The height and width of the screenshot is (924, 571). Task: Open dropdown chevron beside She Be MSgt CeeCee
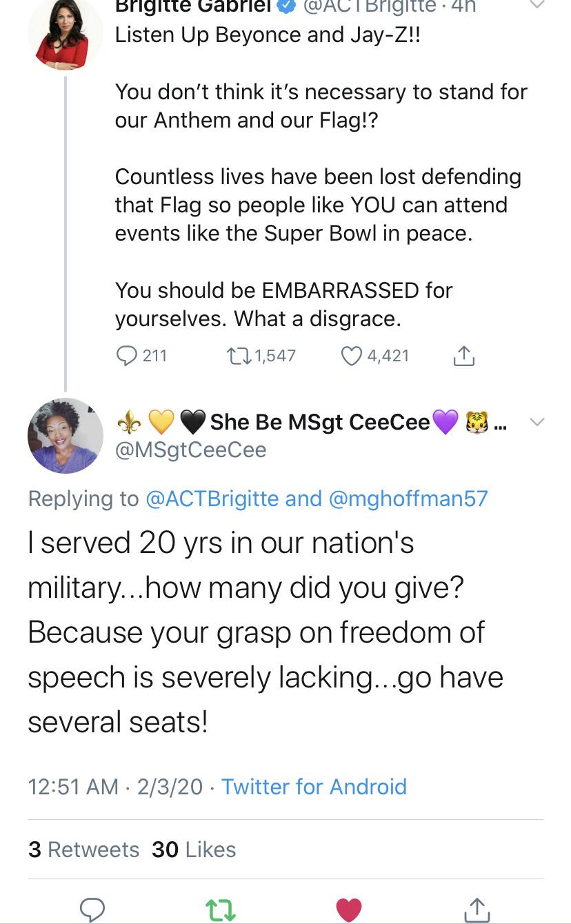(x=537, y=422)
